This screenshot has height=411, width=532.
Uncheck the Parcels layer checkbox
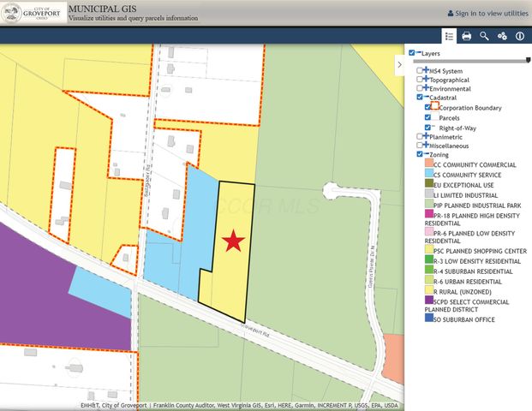point(428,118)
